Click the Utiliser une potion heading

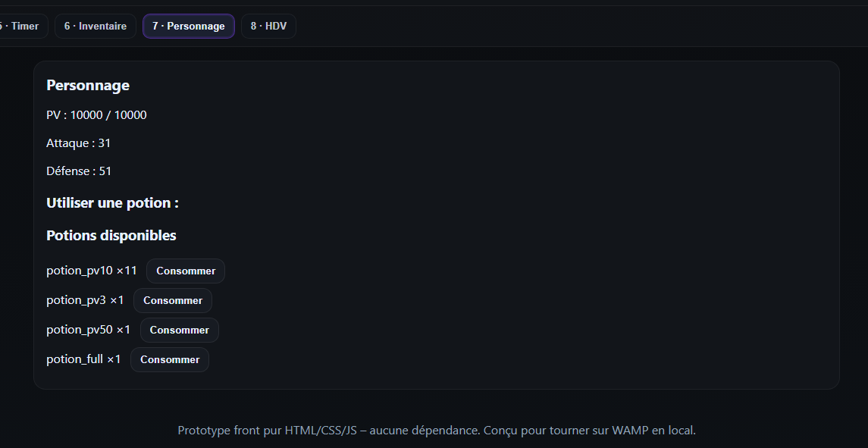coord(112,202)
